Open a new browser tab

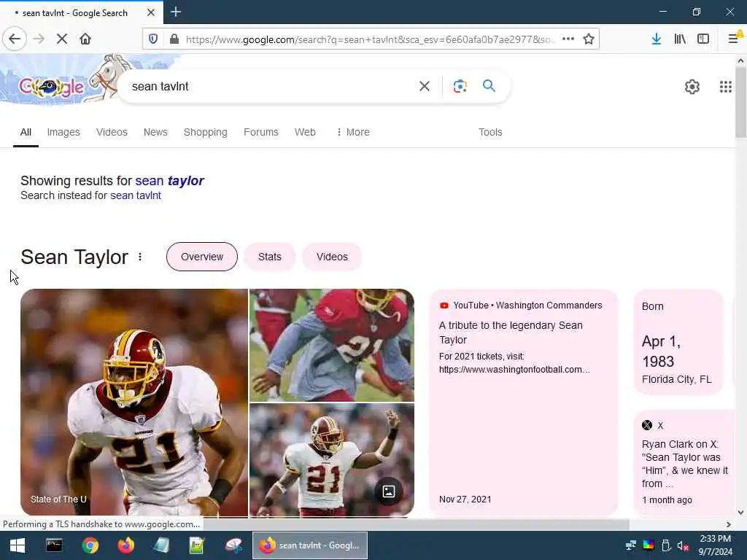[x=176, y=12]
